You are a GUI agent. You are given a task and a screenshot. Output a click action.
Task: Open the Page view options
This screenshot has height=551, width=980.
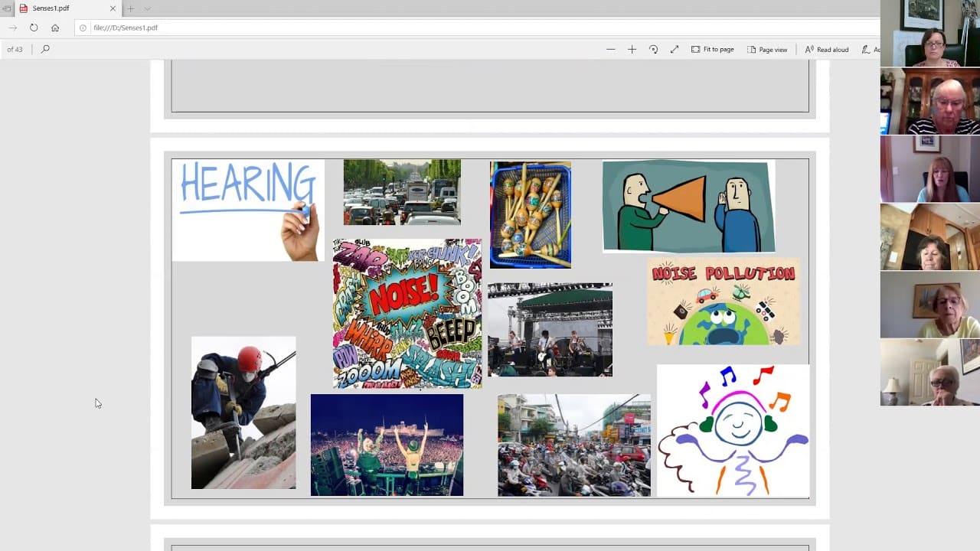(x=767, y=49)
